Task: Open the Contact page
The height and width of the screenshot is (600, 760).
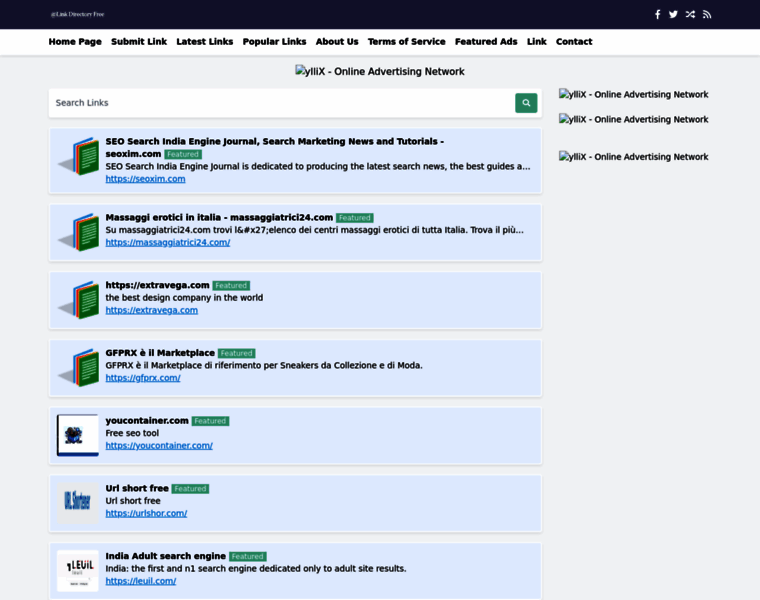Action: (574, 42)
